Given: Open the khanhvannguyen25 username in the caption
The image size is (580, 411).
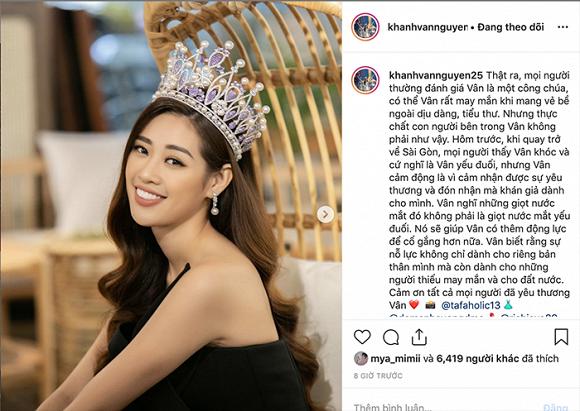Looking at the screenshot, I should pyautogui.click(x=436, y=75).
